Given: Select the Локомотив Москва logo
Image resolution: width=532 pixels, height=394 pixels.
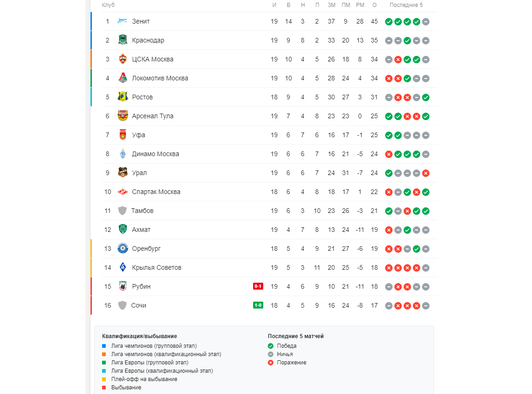Looking at the screenshot, I should click(122, 78).
